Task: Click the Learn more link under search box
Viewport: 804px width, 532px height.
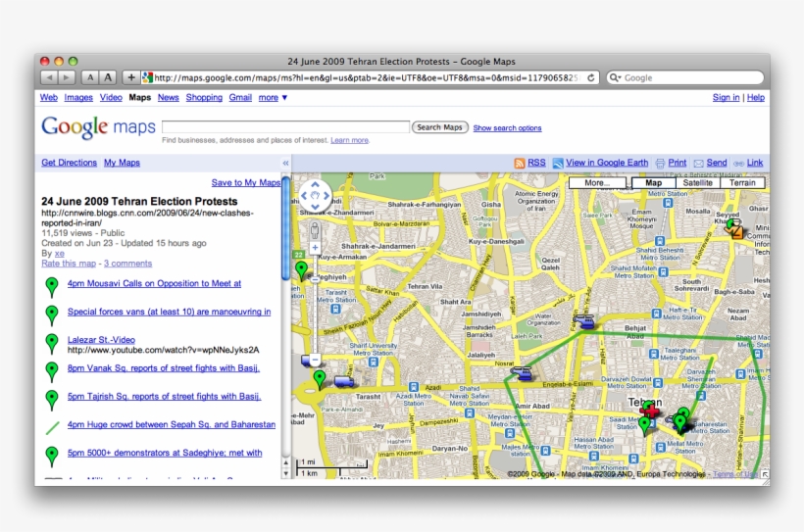Action: pos(349,140)
